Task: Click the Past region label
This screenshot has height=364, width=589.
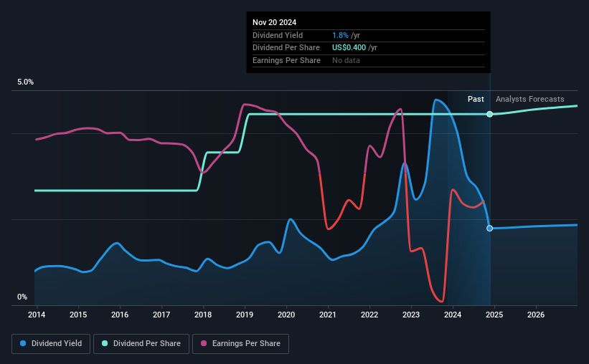Action: (x=476, y=99)
